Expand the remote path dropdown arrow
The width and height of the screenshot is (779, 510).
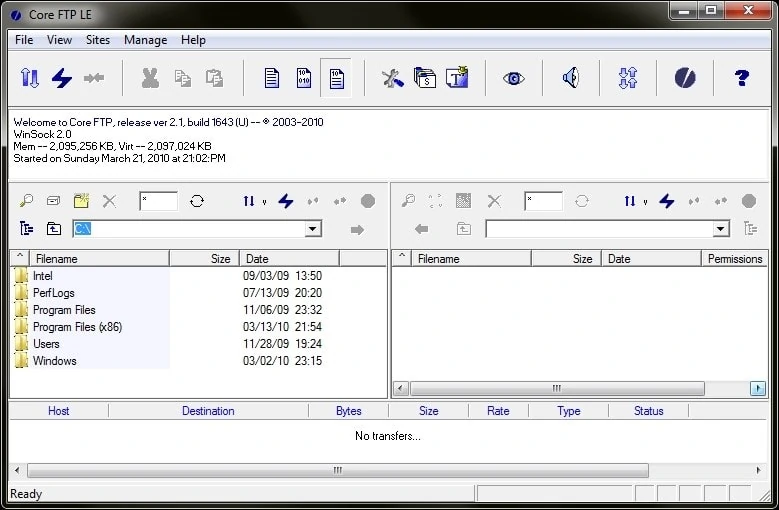point(720,229)
